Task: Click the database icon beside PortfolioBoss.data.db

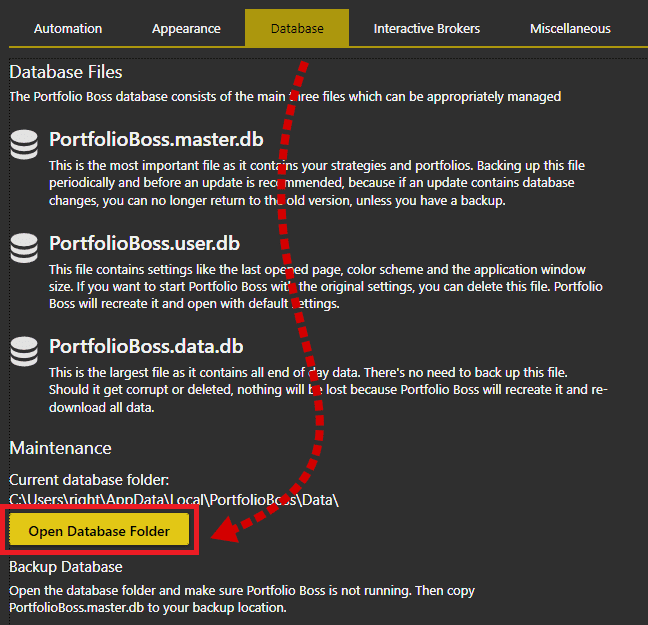Action: click(24, 352)
